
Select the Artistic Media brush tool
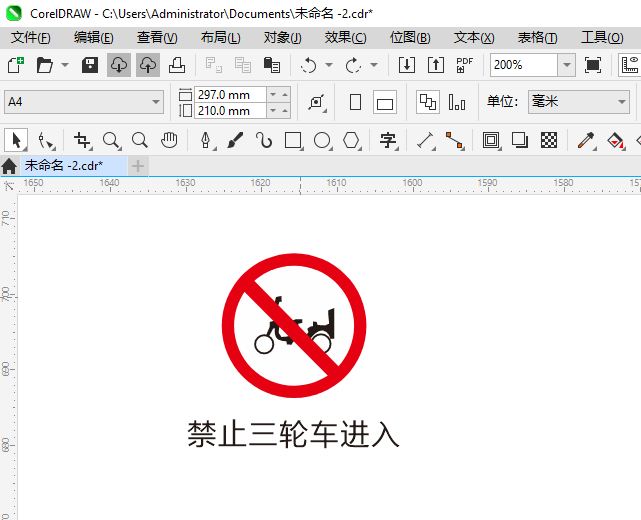[235, 141]
